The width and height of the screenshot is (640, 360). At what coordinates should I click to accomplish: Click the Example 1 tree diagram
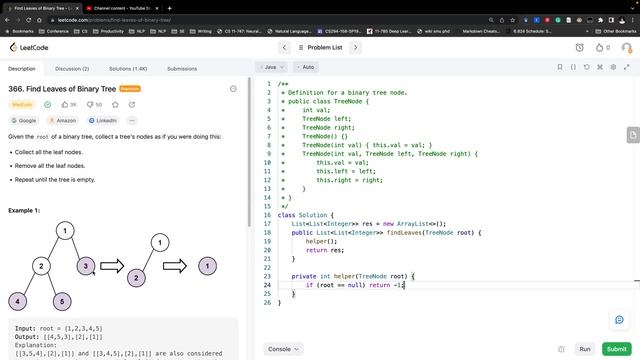click(x=113, y=266)
